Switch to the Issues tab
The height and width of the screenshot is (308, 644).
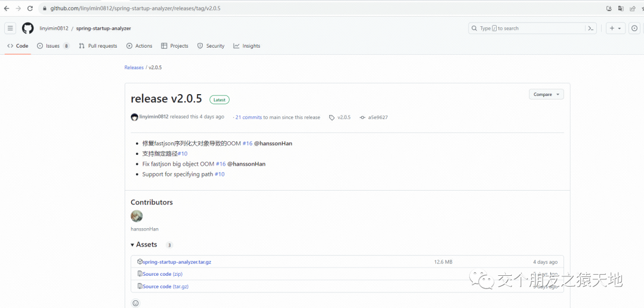53,46
